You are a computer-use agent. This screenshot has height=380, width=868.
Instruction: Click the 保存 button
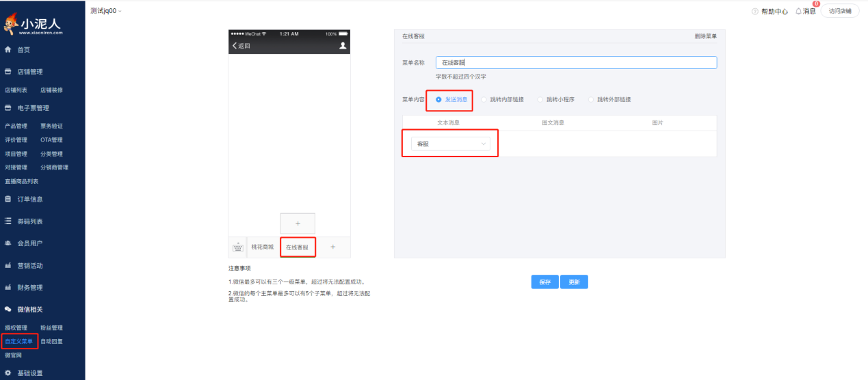[545, 282]
